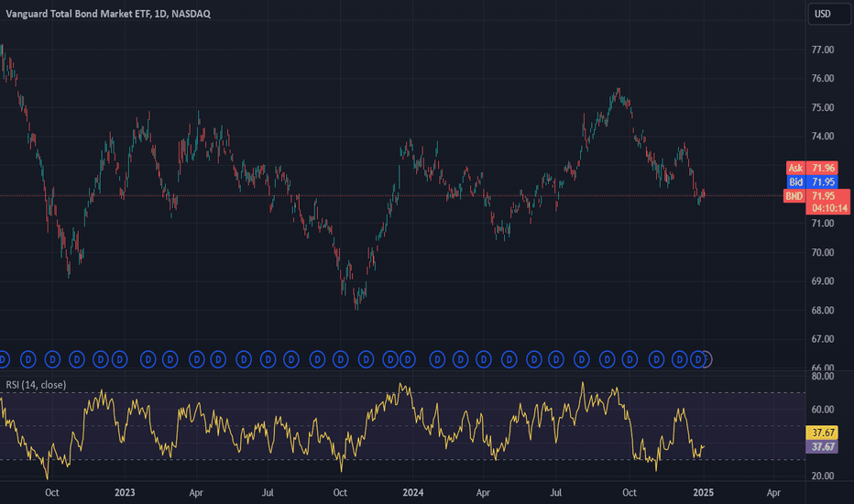Click the yellow 37.67 RSI value tag
Viewport: 854px width, 504px height.
click(x=822, y=433)
